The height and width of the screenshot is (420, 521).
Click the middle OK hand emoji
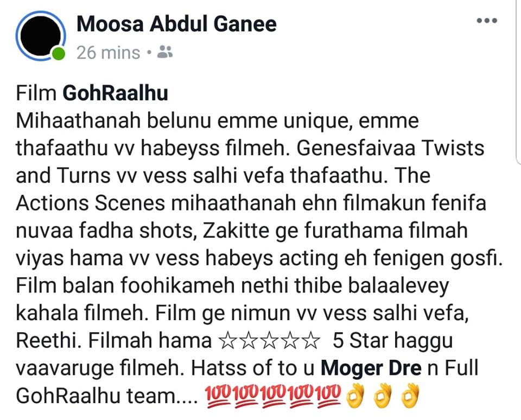tap(383, 396)
